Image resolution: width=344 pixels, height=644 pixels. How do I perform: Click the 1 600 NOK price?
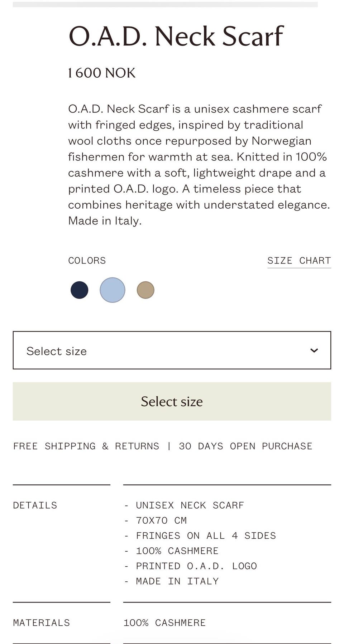tap(102, 73)
